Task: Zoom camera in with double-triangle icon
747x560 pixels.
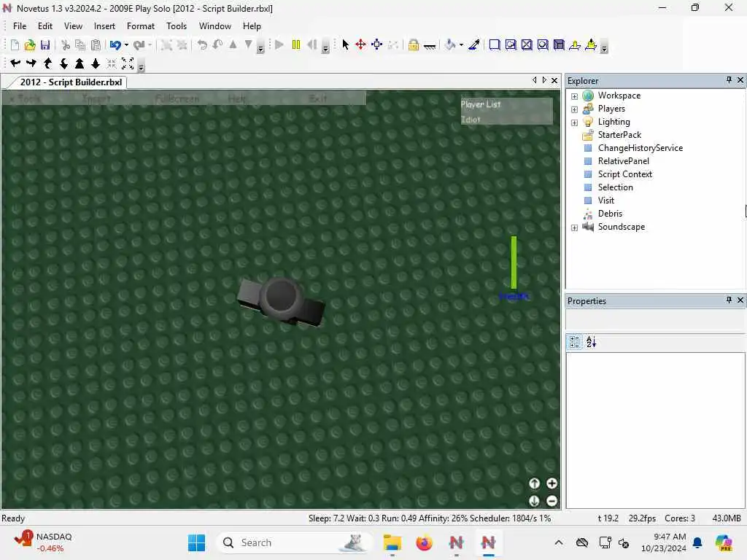Action: pyautogui.click(x=80, y=63)
